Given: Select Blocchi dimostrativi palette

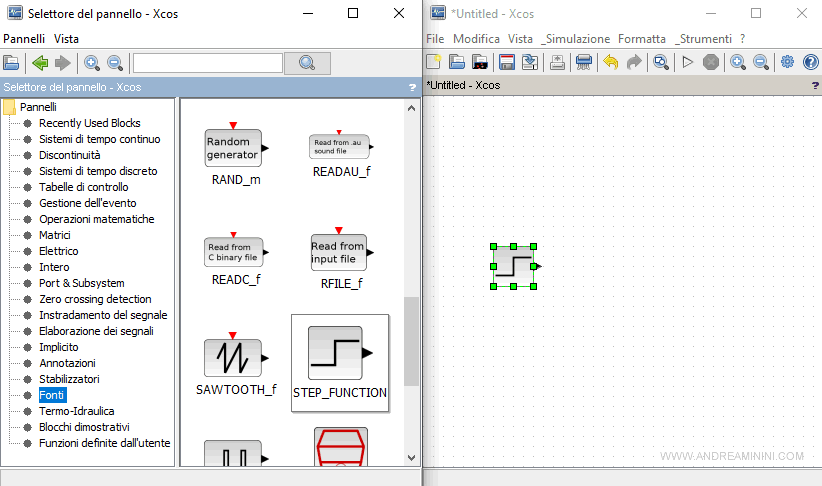Looking at the screenshot, I should tap(84, 427).
